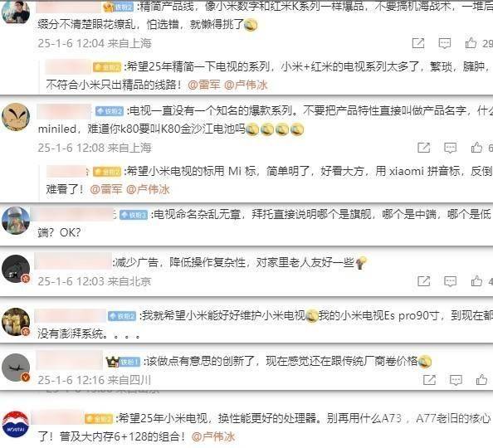This screenshot has height=448, width=493.
Task: Open @卢伟冰 mention in processor comment
Action: click(213, 436)
